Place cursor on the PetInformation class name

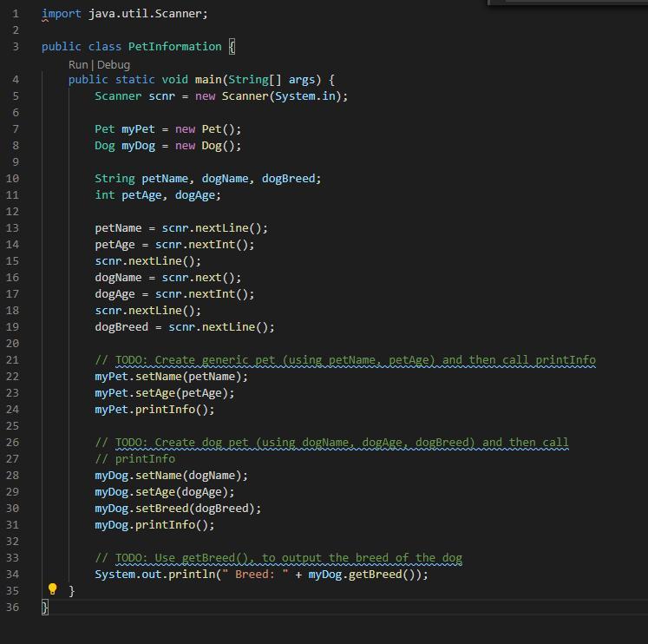[x=174, y=47]
